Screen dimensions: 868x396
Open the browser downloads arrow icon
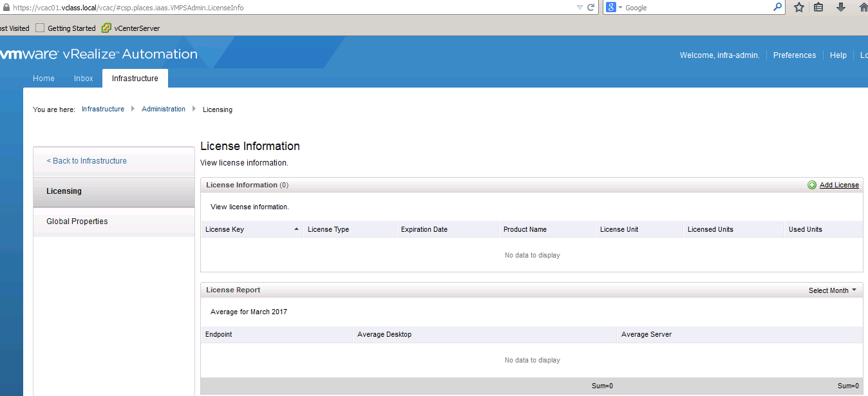(x=840, y=8)
